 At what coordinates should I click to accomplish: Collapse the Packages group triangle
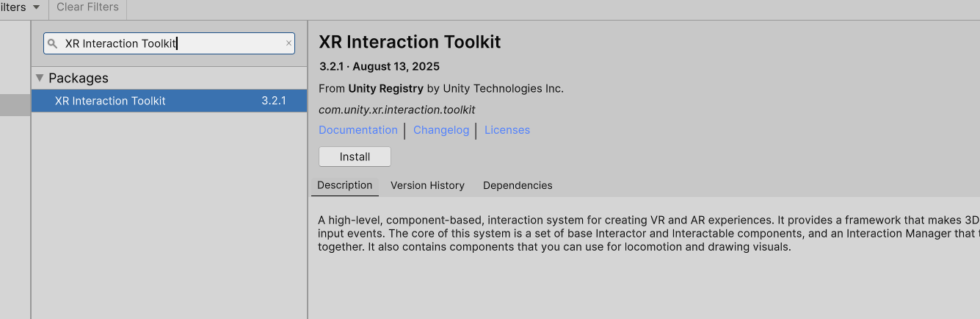[x=40, y=77]
